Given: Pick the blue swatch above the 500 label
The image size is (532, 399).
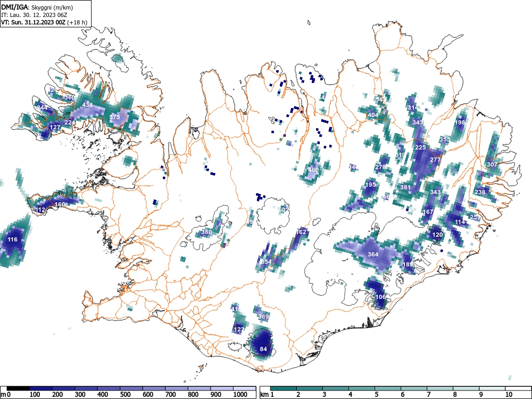Looking at the screenshot, I should click(131, 388).
